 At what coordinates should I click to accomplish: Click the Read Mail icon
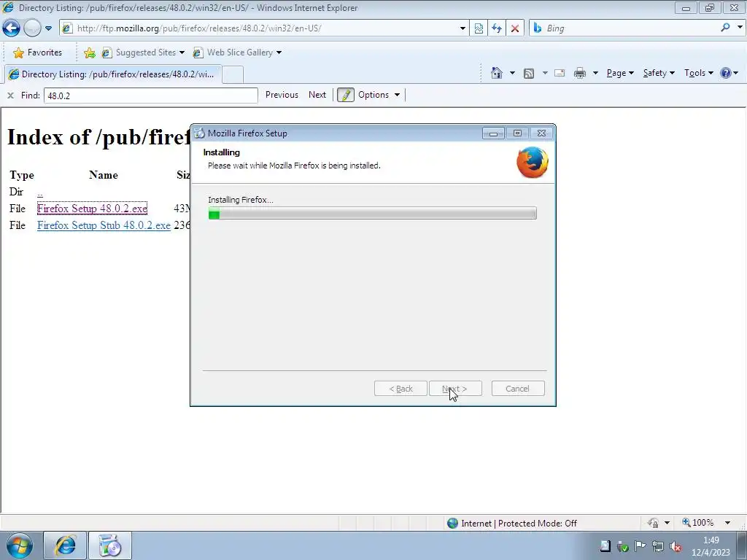tap(560, 73)
